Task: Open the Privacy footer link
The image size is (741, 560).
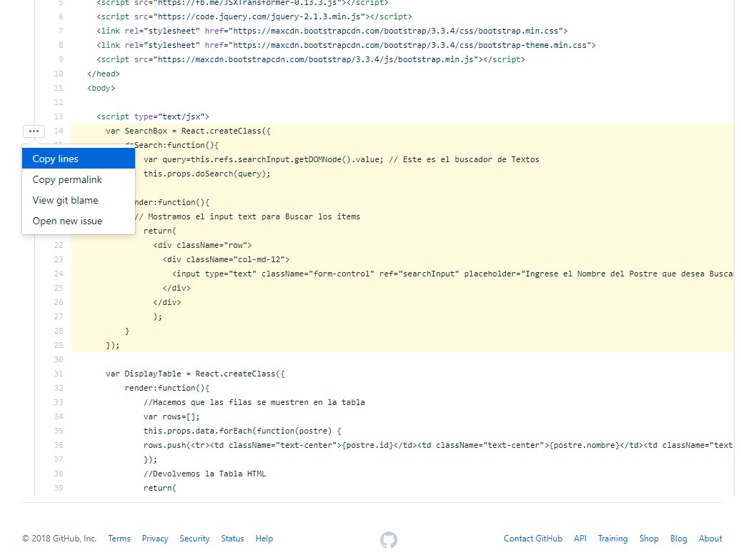Action: point(155,539)
